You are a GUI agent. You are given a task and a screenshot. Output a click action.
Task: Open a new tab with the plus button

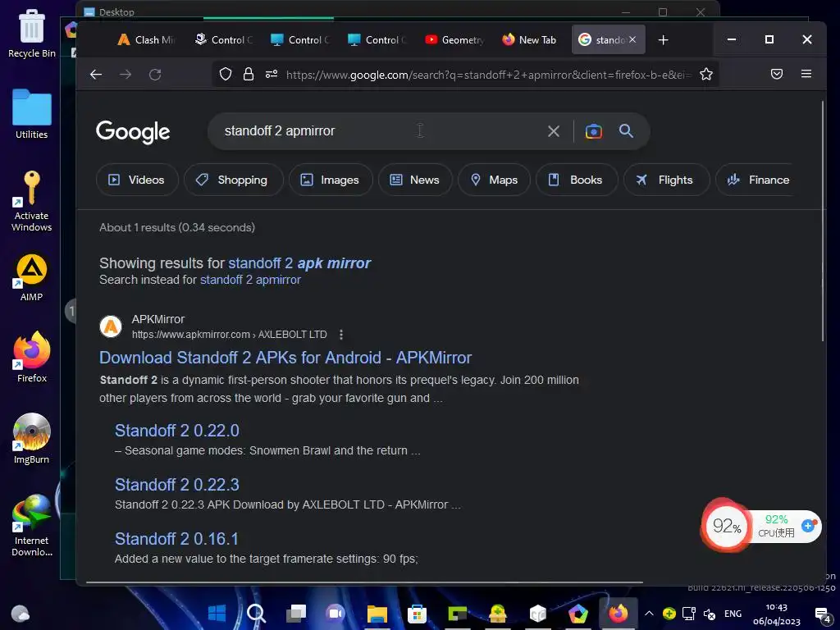pyautogui.click(x=663, y=39)
